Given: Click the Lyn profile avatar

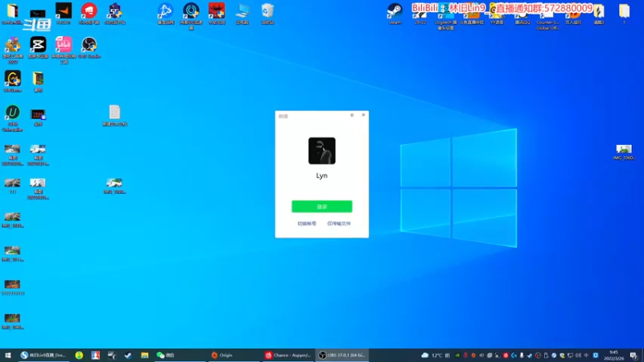Looking at the screenshot, I should tap(321, 150).
